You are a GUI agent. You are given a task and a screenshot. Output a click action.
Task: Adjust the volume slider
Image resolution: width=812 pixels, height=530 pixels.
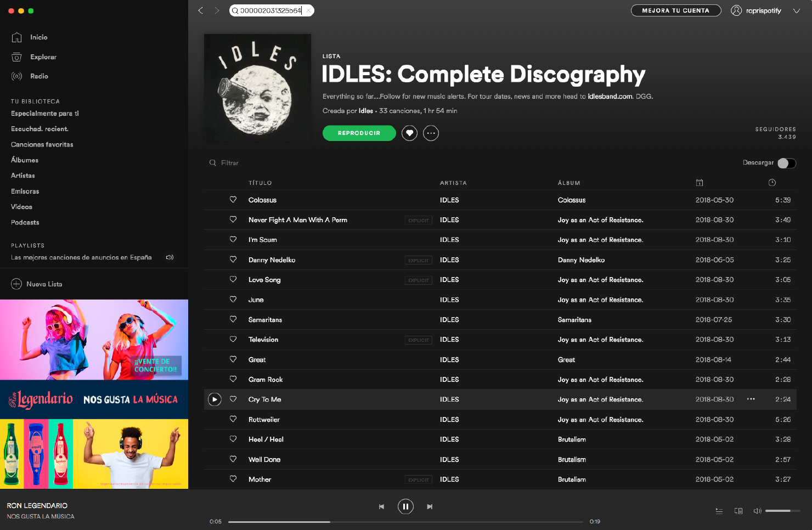pyautogui.click(x=782, y=511)
